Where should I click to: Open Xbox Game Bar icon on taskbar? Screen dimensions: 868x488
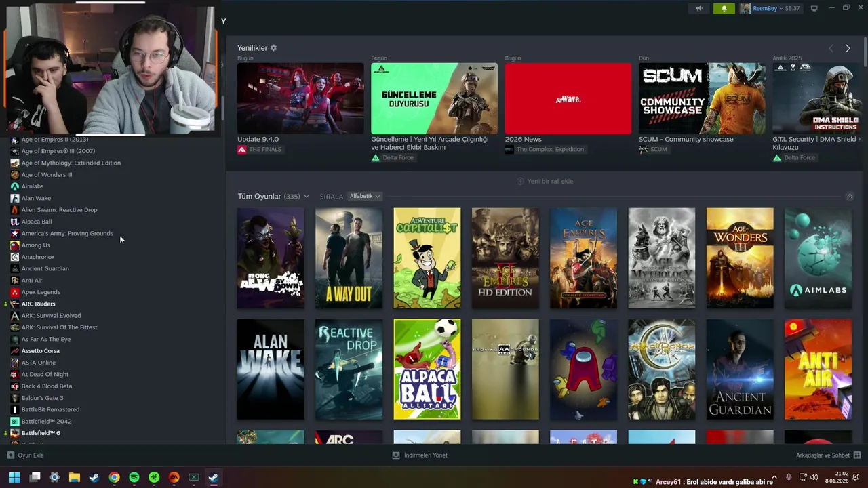pyautogui.click(x=193, y=478)
